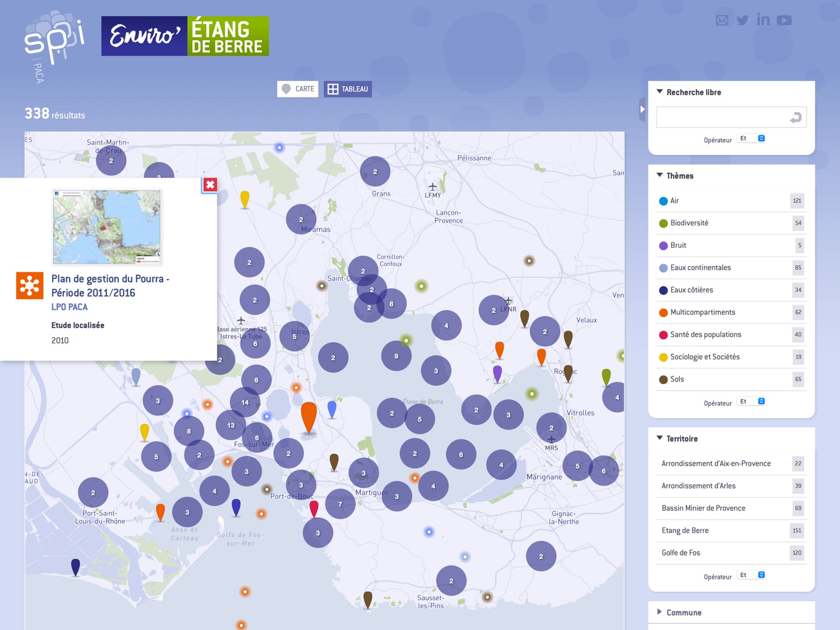840x630 pixels.
Task: Open the Twitter social link
Action: (x=742, y=20)
